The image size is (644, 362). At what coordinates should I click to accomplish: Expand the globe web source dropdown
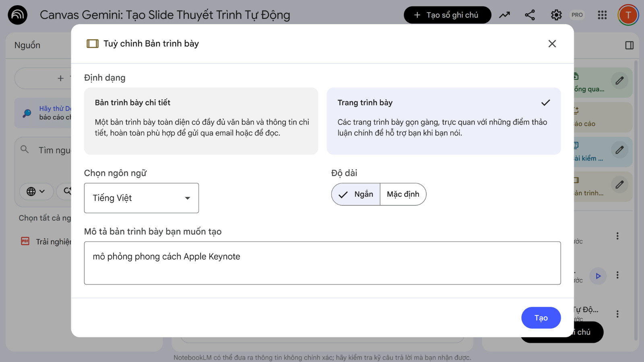point(36,191)
